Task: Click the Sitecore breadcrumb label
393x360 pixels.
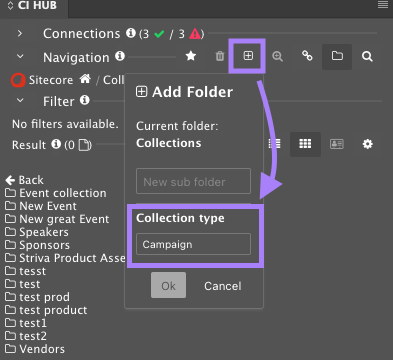Action: click(51, 80)
